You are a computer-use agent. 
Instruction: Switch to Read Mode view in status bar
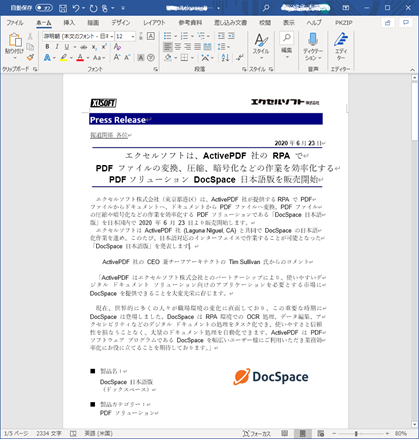coord(284,433)
